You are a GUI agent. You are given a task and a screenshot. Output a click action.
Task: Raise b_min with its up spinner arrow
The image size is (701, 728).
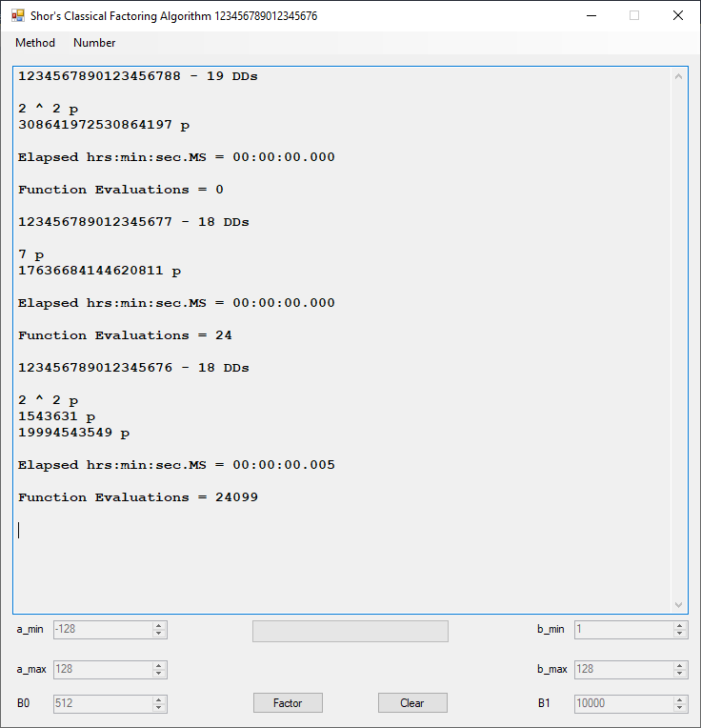click(680, 626)
